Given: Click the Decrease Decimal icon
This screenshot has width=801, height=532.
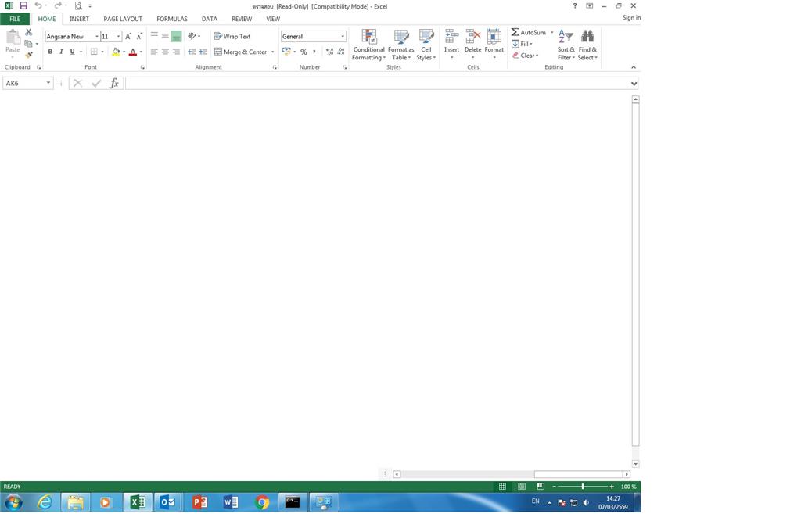Looking at the screenshot, I should click(341, 52).
